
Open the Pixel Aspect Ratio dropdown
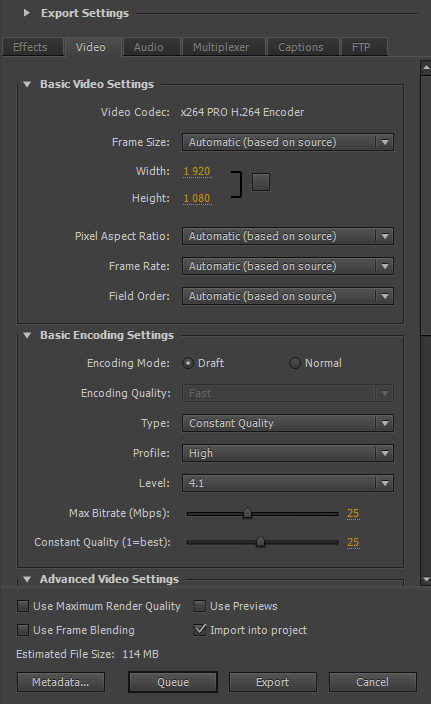(x=288, y=236)
